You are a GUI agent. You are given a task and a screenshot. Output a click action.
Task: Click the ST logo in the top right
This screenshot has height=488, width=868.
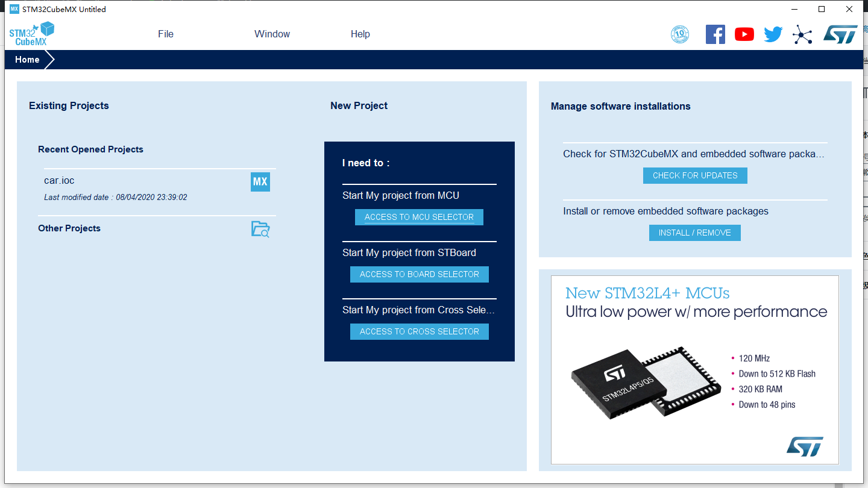coord(840,34)
